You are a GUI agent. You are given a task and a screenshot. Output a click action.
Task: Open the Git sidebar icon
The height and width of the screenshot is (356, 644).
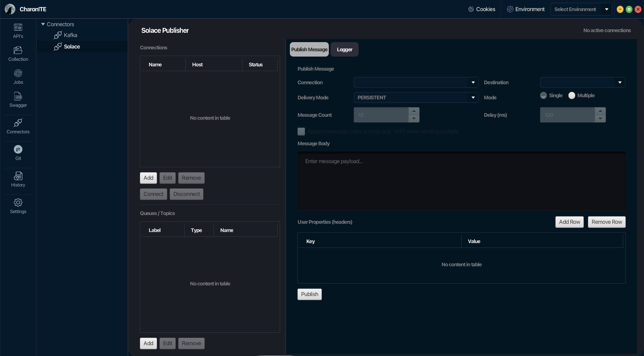(x=18, y=149)
